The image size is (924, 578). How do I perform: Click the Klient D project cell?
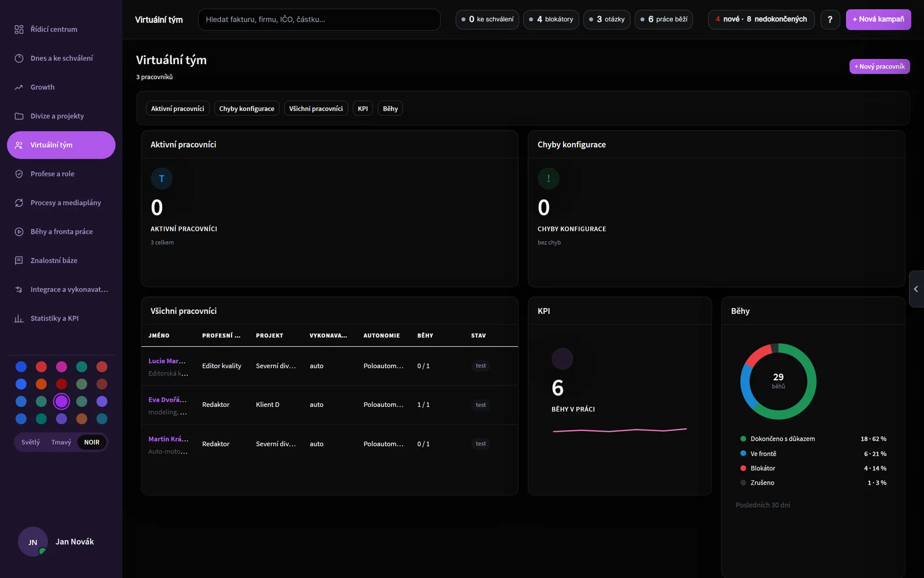[267, 405]
